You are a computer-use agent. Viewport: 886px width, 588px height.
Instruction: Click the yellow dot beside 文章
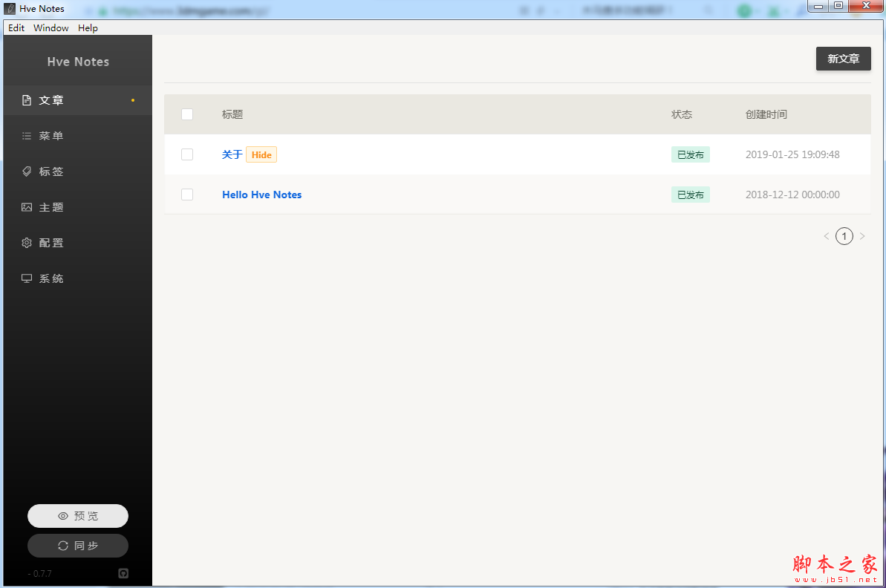[x=133, y=100]
